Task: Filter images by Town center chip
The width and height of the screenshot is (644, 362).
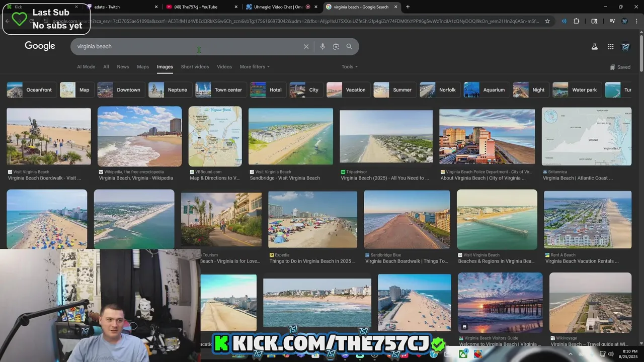Action: [x=221, y=90]
